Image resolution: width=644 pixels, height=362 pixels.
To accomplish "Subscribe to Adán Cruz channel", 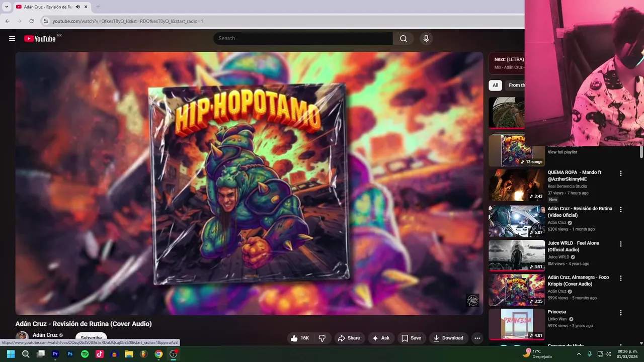I will pos(91,338).
